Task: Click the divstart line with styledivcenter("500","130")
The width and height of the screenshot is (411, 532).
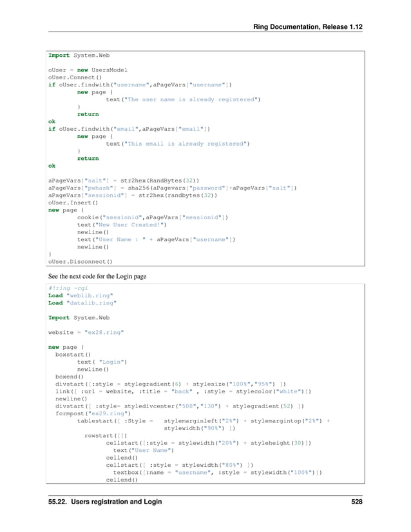Action: tap(180, 406)
